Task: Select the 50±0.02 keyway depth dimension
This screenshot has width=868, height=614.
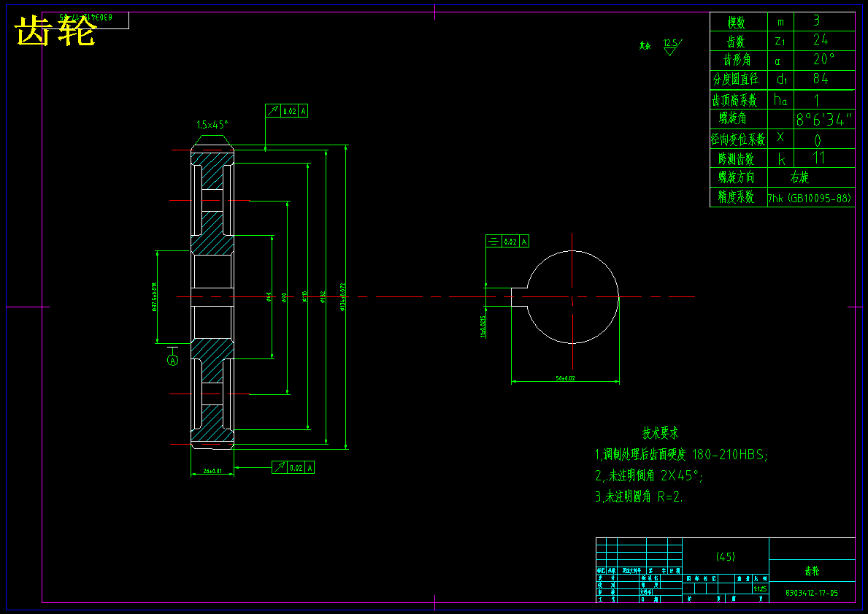Action: [x=565, y=379]
